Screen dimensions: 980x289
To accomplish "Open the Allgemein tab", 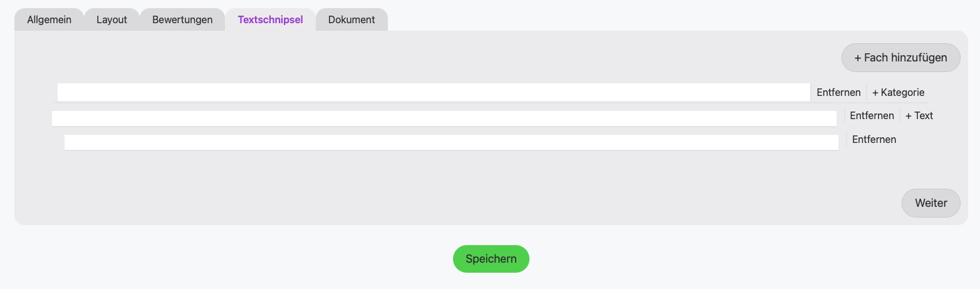I will coord(49,19).
